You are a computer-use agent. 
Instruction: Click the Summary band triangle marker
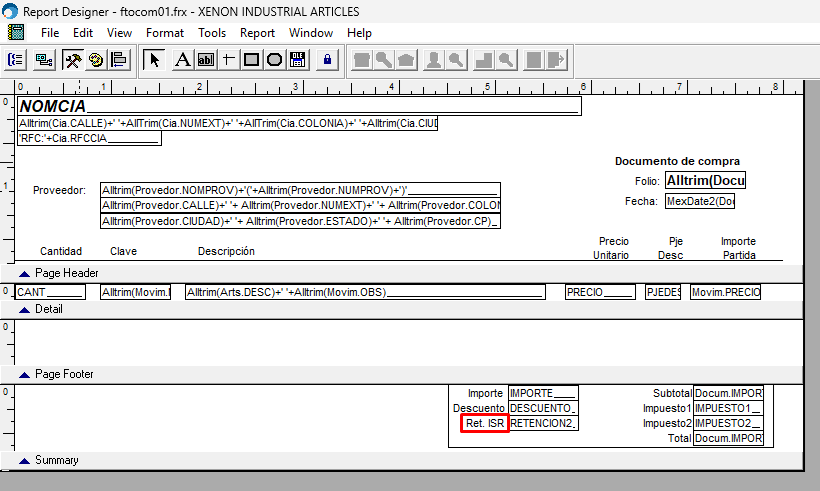pyautogui.click(x=24, y=461)
